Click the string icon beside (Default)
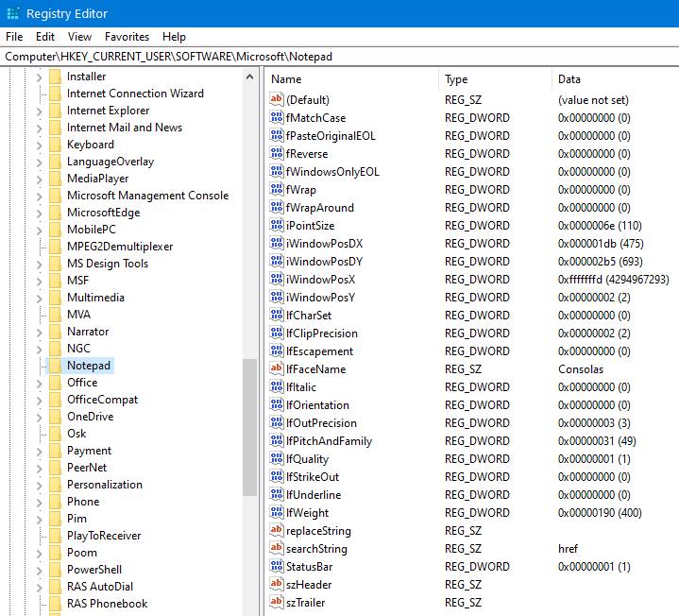This screenshot has height=616, width=679. 277,99
